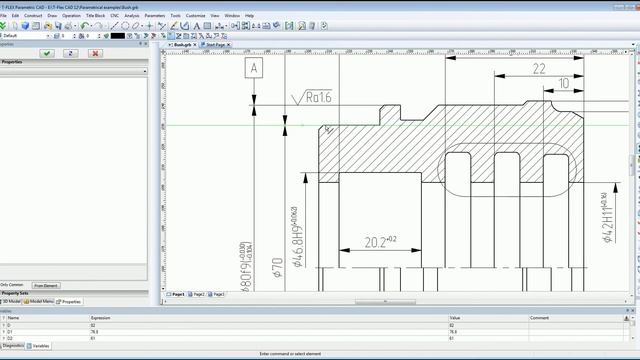Image resolution: width=640 pixels, height=360 pixels.
Task: Click the printer icon
Action: pyautogui.click(x=68, y=26)
